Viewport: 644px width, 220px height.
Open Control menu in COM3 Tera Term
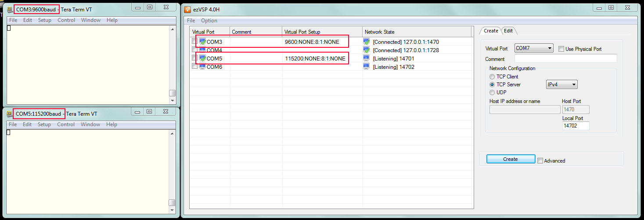(66, 20)
